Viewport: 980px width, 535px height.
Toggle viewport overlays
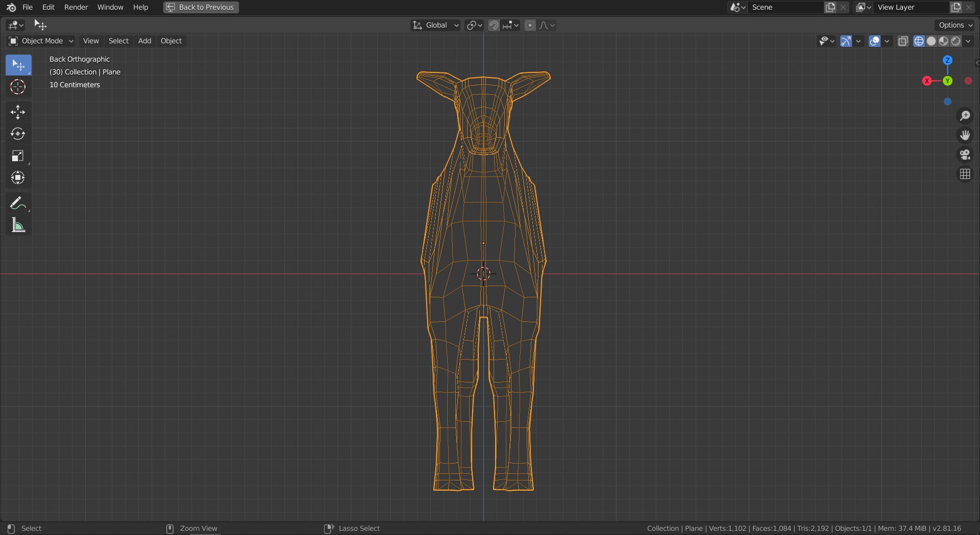coord(874,41)
